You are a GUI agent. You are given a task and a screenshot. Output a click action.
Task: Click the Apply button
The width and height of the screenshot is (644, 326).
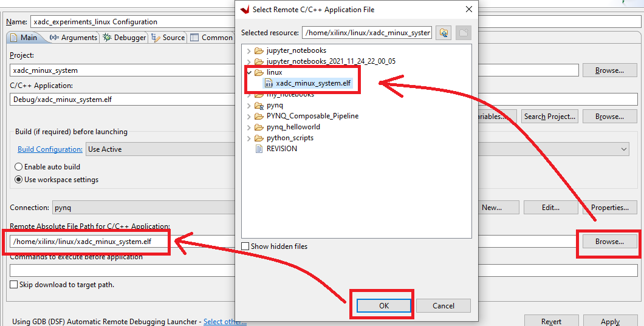610,321
